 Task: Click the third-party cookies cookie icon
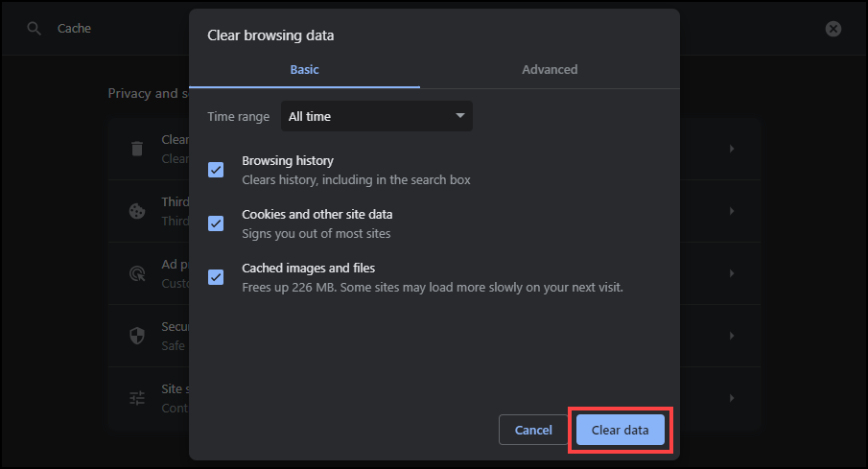click(x=137, y=211)
